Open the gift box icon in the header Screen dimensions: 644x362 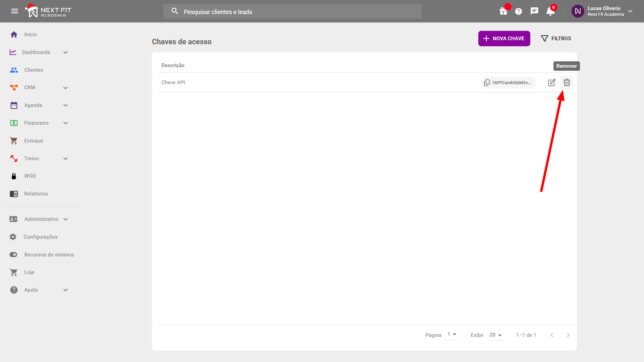503,11
